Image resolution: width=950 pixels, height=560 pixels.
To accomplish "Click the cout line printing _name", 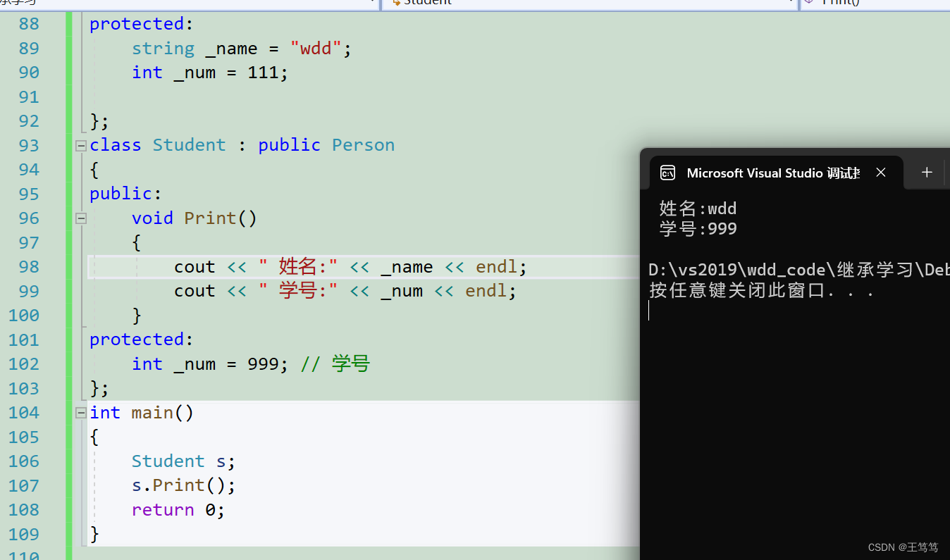I will coord(350,267).
